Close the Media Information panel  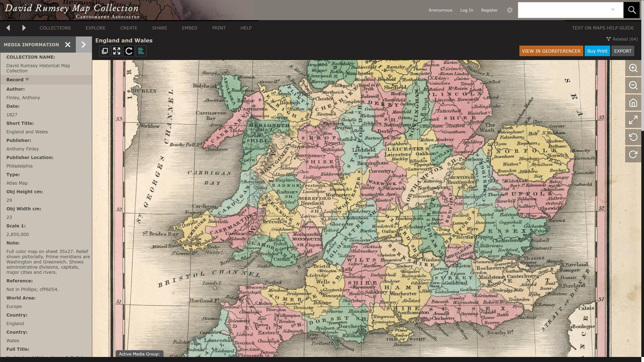(68, 44)
